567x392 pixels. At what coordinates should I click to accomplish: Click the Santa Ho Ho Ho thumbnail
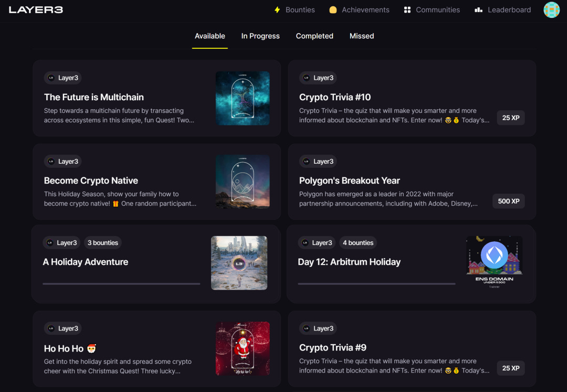pyautogui.click(x=243, y=348)
